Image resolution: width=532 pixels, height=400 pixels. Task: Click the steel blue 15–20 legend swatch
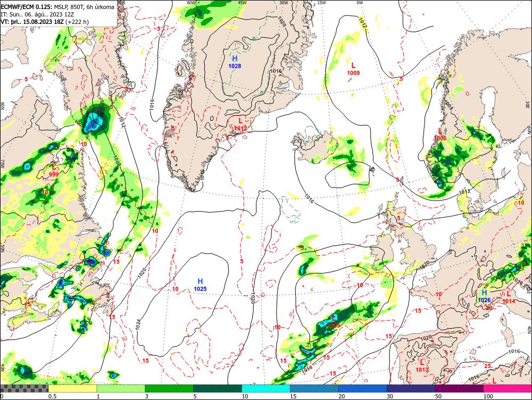[314, 388]
